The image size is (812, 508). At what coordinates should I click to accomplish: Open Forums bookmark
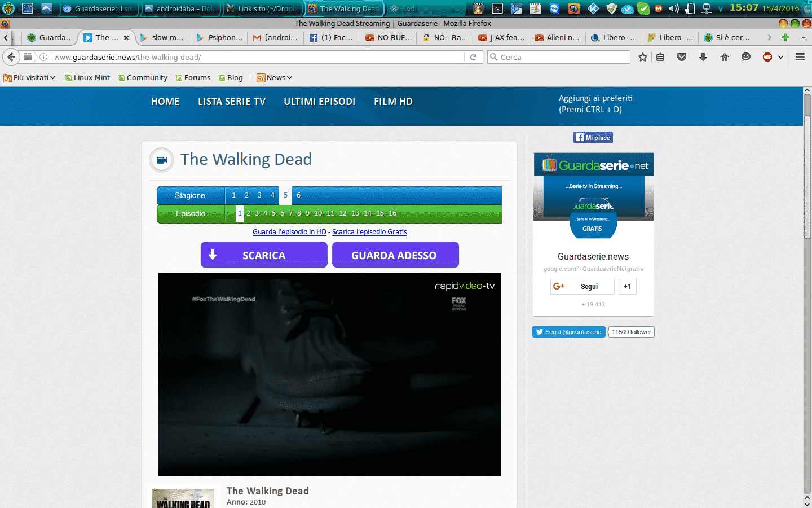pos(193,77)
